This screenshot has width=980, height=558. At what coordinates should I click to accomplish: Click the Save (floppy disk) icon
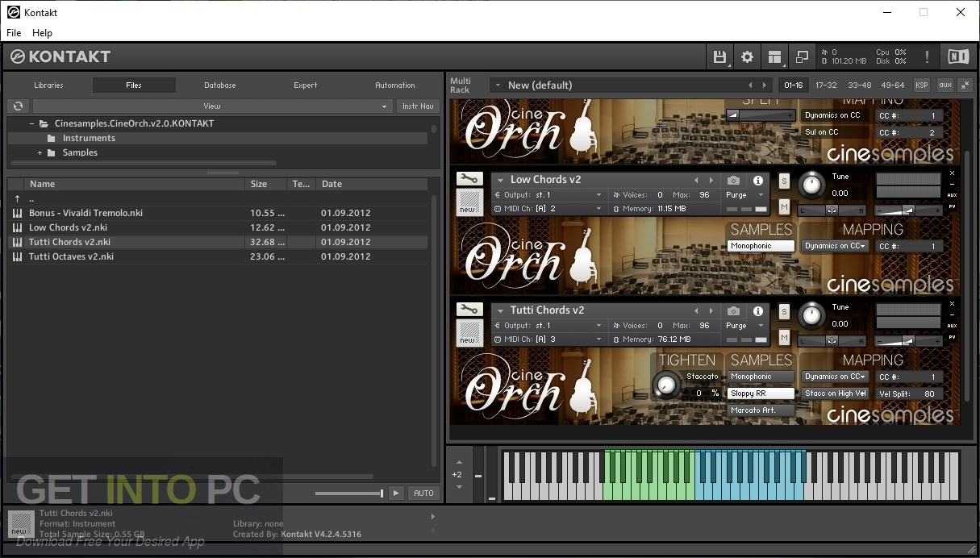pos(719,56)
